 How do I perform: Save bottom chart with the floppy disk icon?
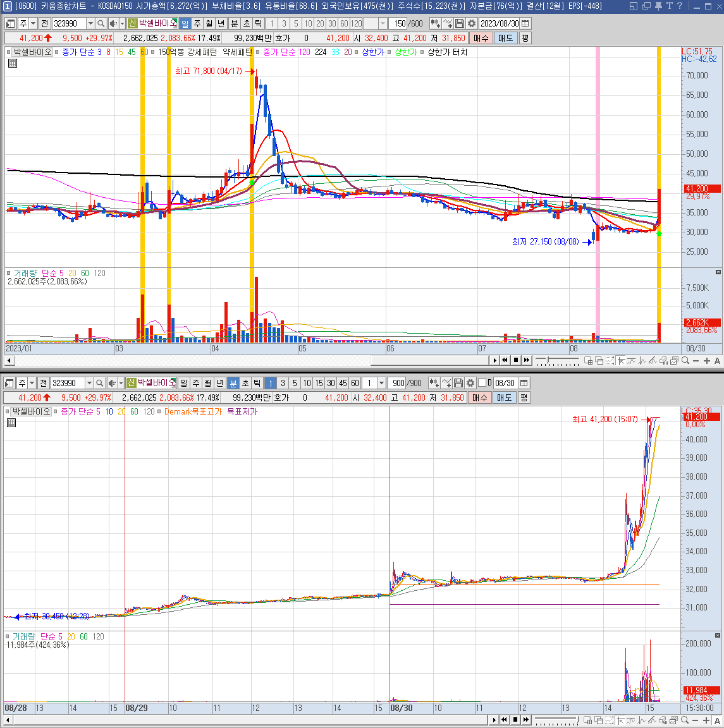(458, 383)
